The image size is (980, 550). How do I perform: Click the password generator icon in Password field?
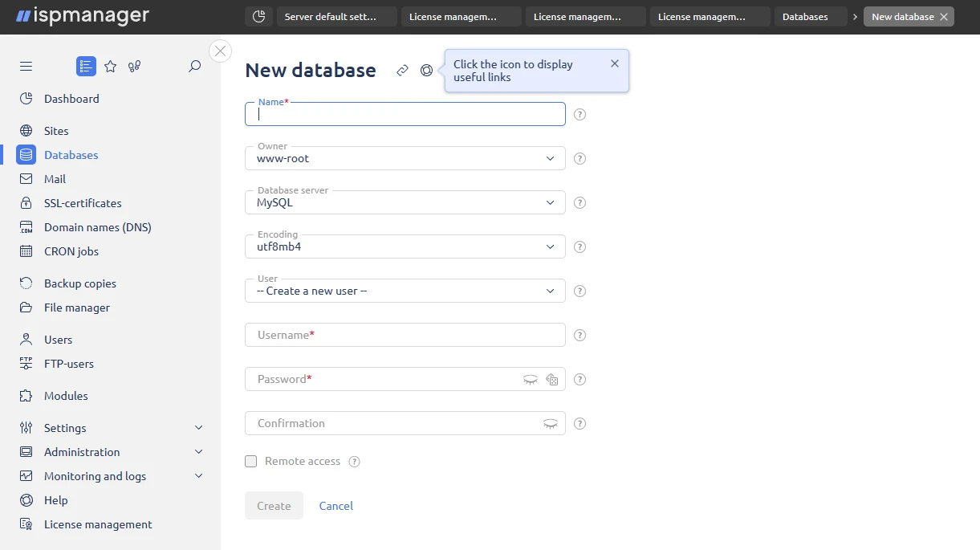pos(552,379)
